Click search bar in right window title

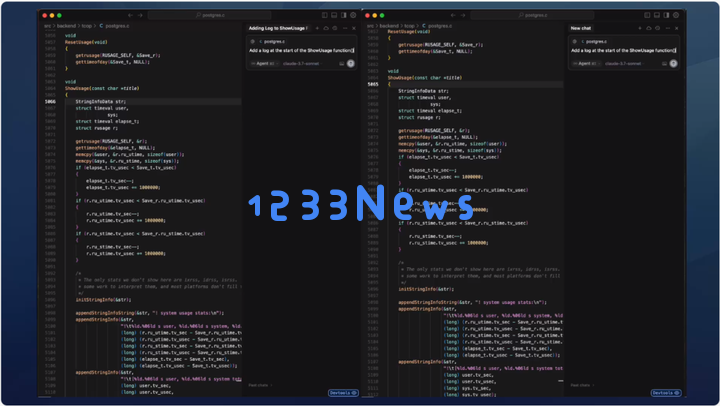(x=533, y=15)
